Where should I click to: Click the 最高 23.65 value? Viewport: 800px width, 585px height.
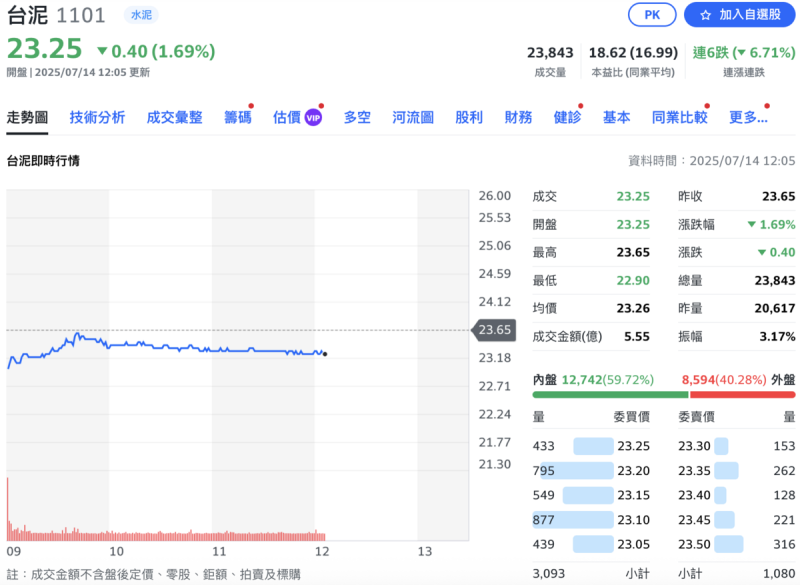point(633,252)
